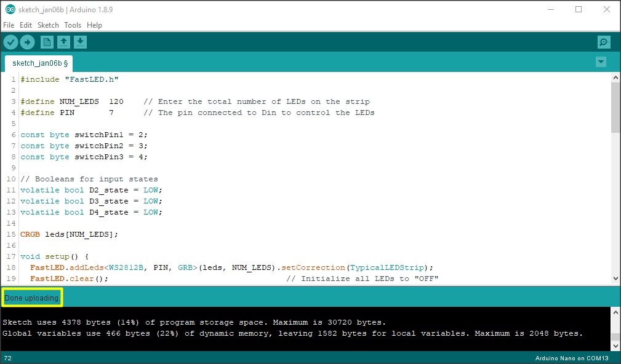Open the Sketch menu
The height and width of the screenshot is (364, 621).
48,25
